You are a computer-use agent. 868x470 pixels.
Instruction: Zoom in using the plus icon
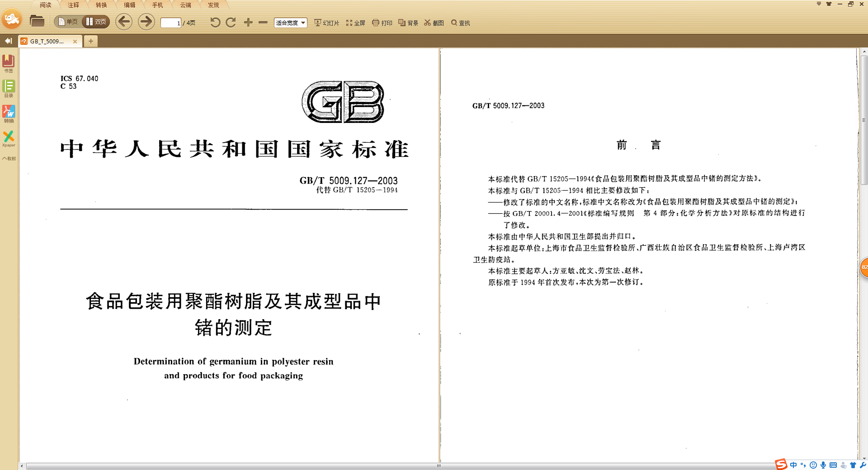248,23
